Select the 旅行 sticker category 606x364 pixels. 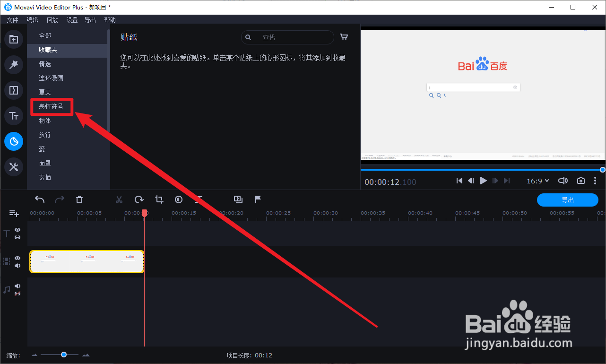[67, 135]
